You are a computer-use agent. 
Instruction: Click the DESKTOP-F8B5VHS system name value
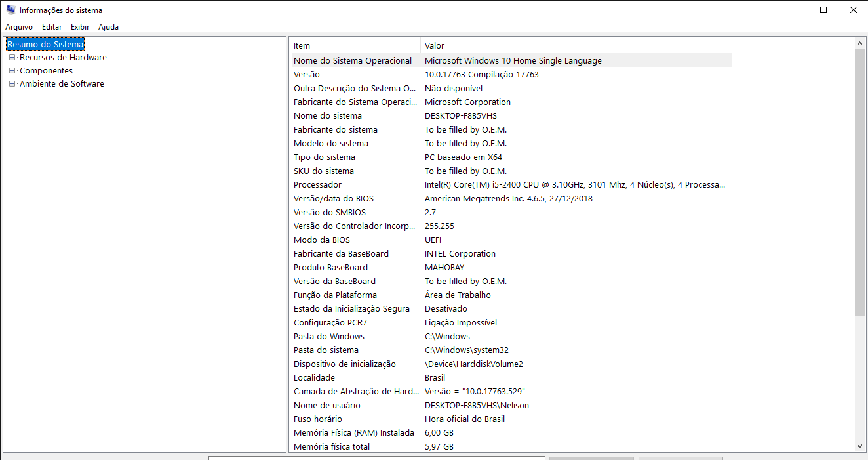[x=461, y=115]
